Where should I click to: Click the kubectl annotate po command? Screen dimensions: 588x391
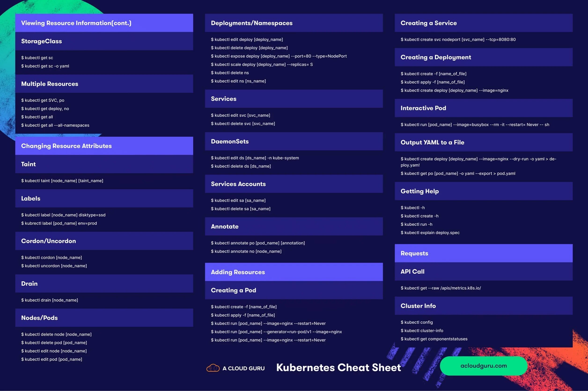[258, 243]
